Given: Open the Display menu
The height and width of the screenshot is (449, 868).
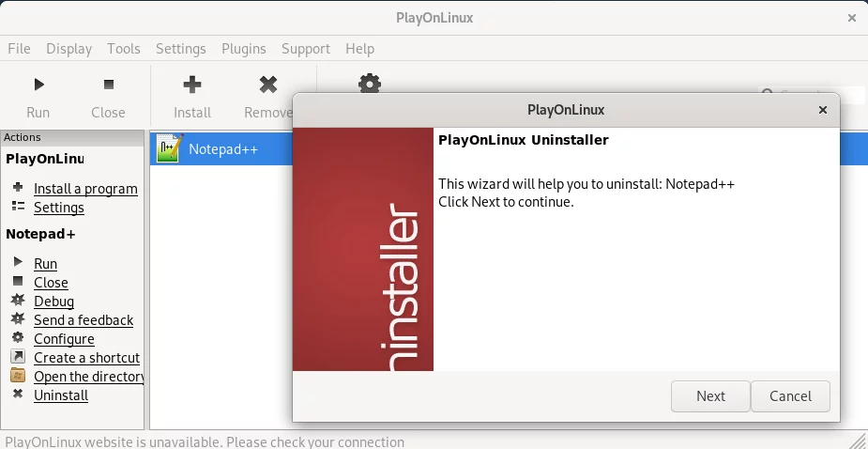Looking at the screenshot, I should pos(69,49).
